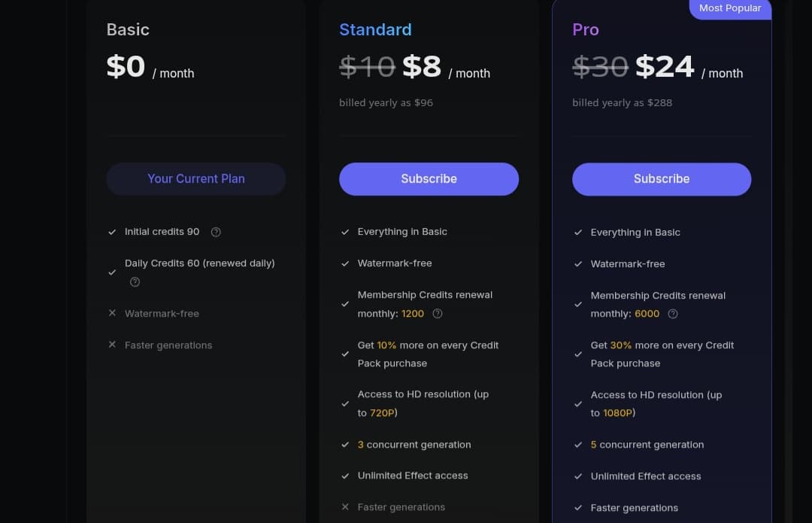Open the help tooltip next to Pro's 6000 credits

(x=673, y=314)
